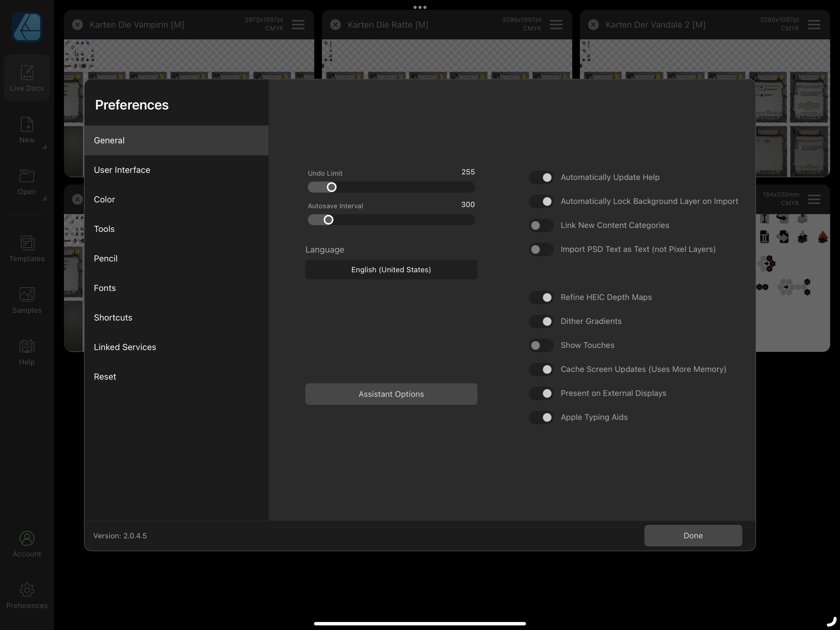
Task: Toggle Show Touches switch
Action: (x=541, y=345)
